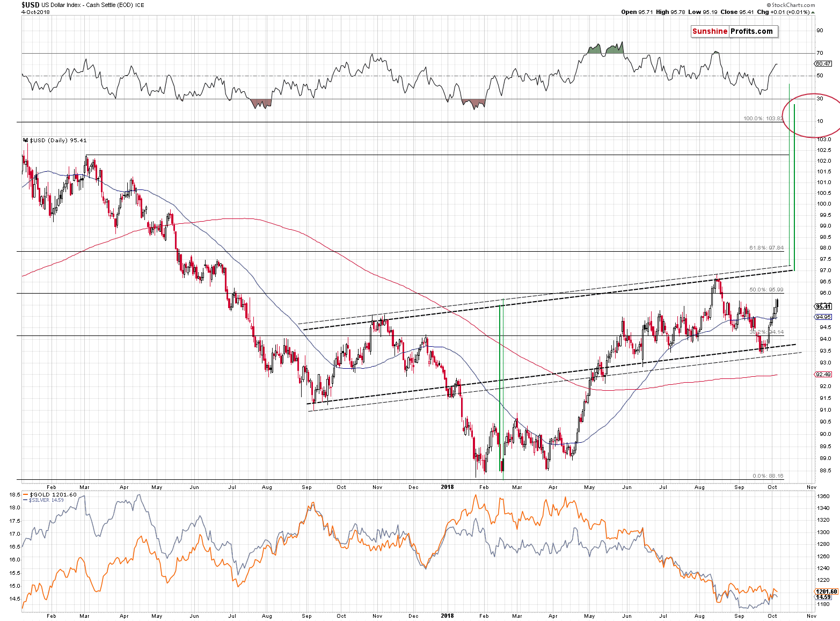
Task: Click the 1180 gold axis label
Action: (823, 604)
